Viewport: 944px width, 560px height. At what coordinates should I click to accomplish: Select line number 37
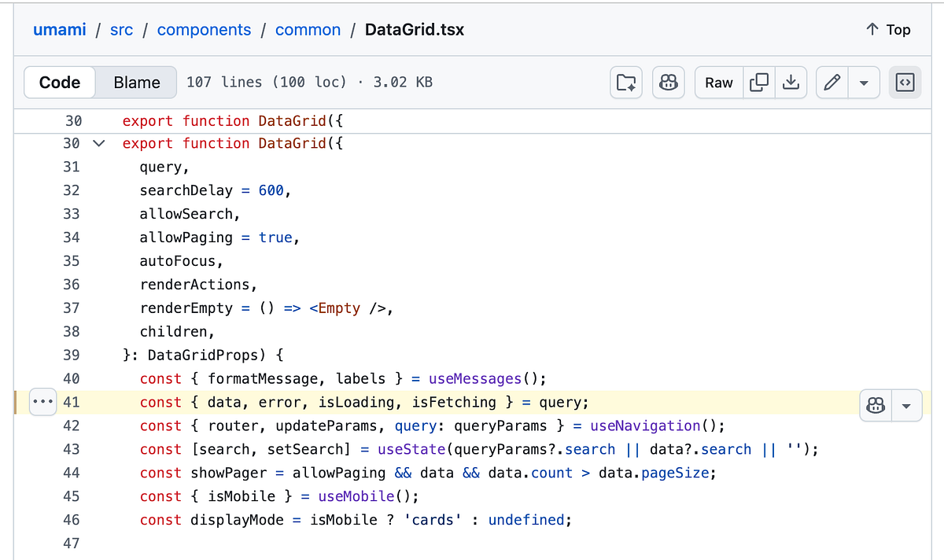(x=71, y=308)
